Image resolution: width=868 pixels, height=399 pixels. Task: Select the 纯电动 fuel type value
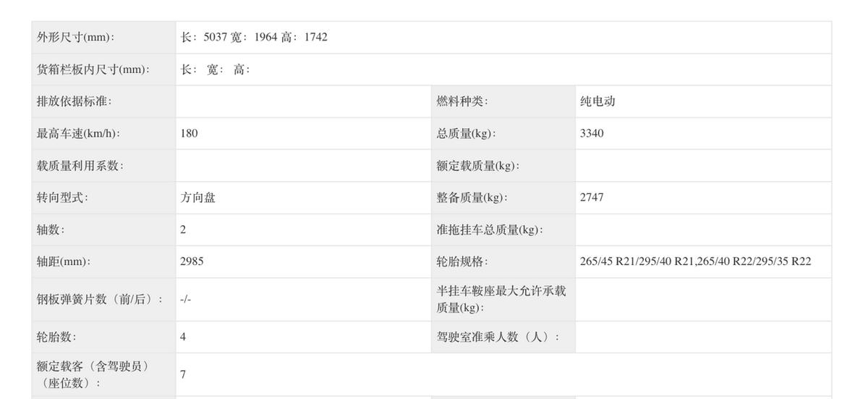point(597,101)
